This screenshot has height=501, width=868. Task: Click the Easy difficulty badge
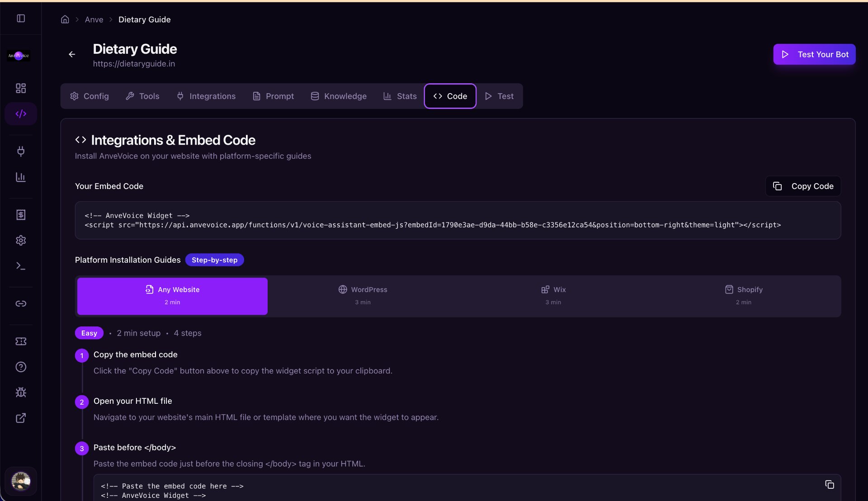coord(89,333)
